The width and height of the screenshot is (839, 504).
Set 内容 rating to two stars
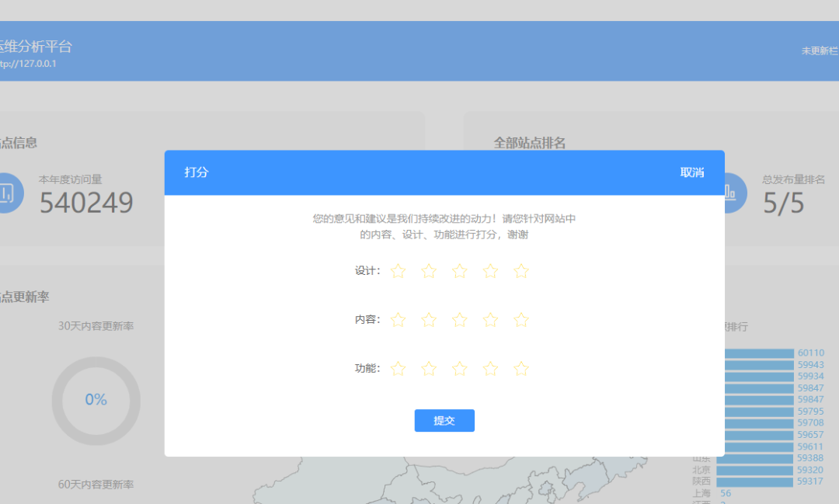pos(428,319)
